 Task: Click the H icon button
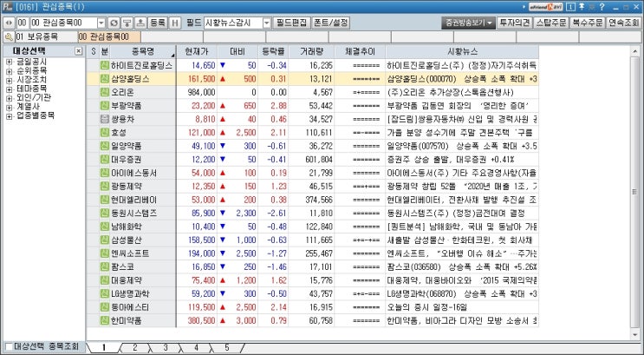point(175,23)
